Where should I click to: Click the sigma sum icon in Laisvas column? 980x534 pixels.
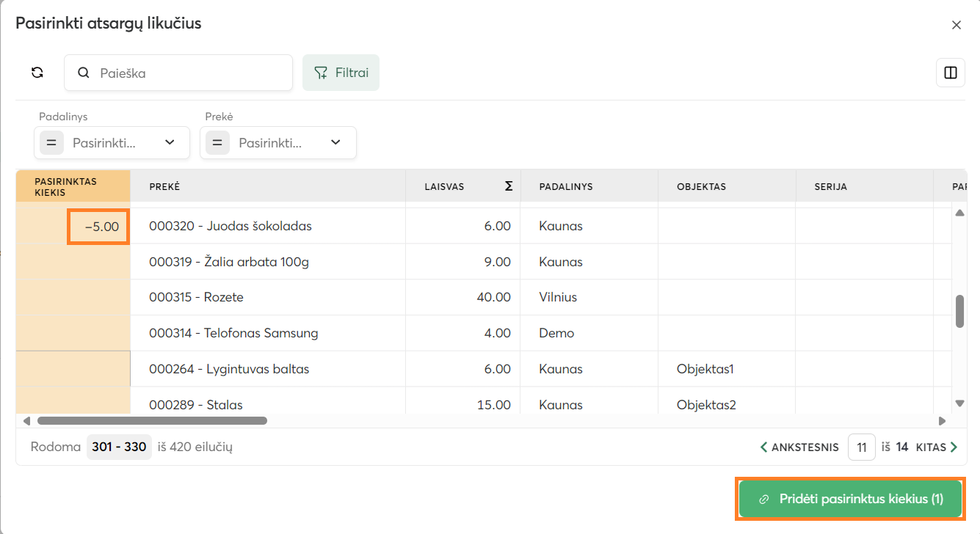point(508,186)
